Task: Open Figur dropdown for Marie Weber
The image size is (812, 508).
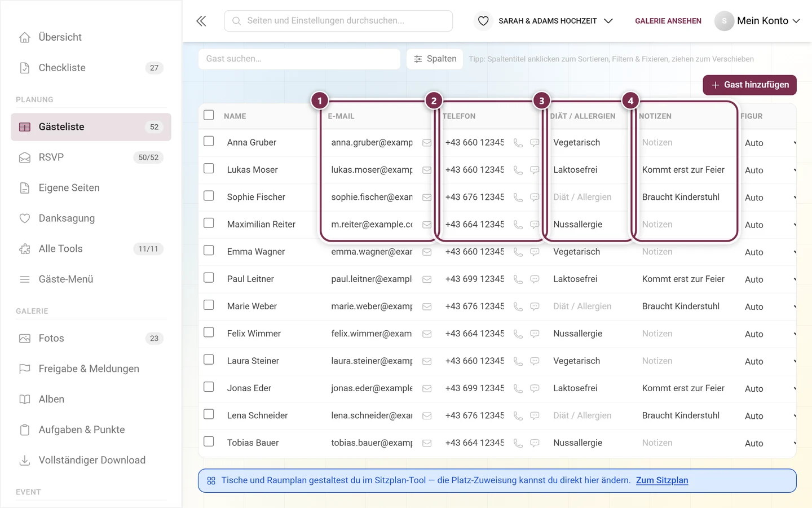Action: tap(769, 306)
